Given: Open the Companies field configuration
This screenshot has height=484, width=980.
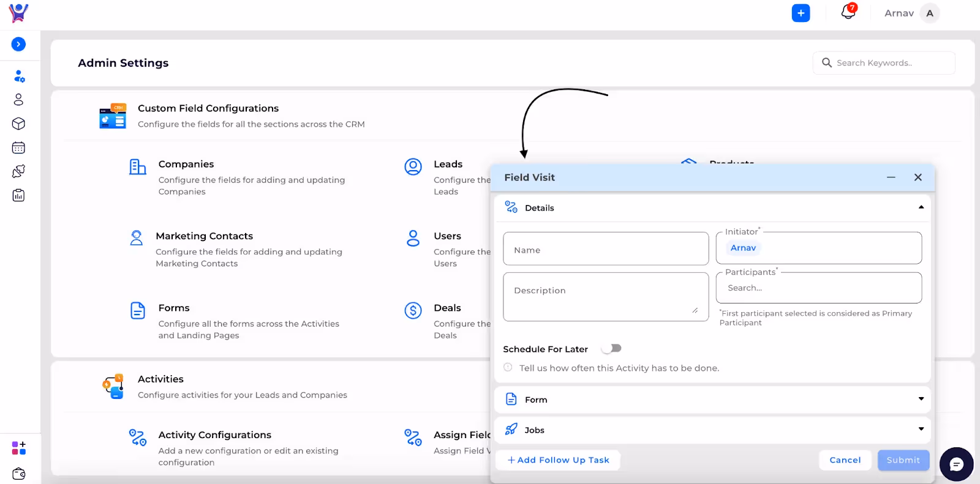Looking at the screenshot, I should (186, 164).
